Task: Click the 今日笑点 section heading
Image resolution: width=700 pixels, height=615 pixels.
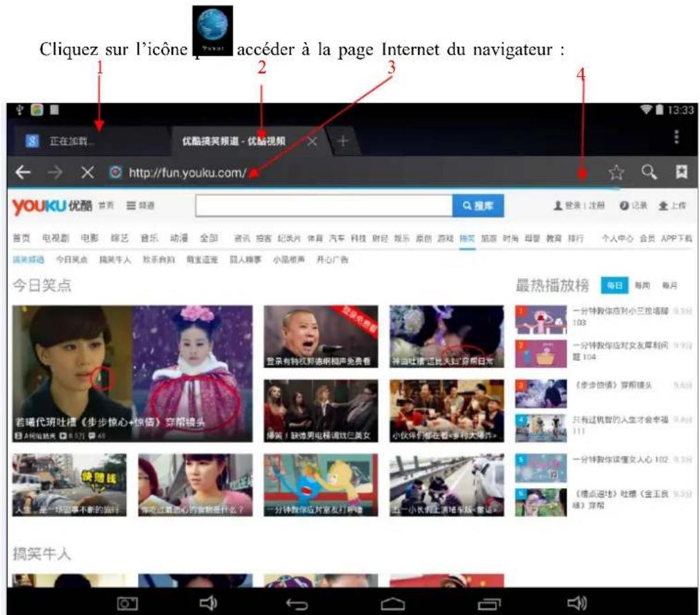Action: pyautogui.click(x=42, y=285)
